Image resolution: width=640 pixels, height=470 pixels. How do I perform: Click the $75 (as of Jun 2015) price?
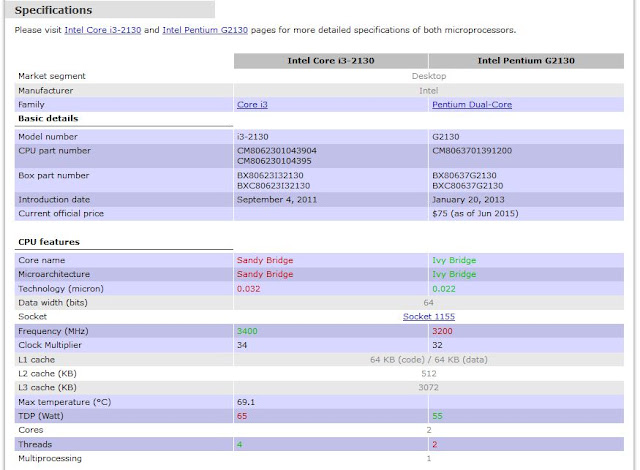point(475,213)
